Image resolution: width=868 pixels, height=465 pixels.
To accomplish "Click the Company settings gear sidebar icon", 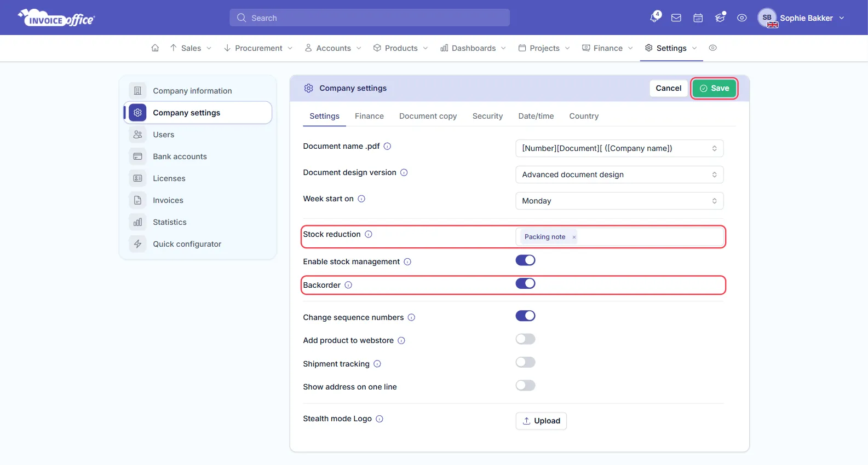I will coord(137,113).
